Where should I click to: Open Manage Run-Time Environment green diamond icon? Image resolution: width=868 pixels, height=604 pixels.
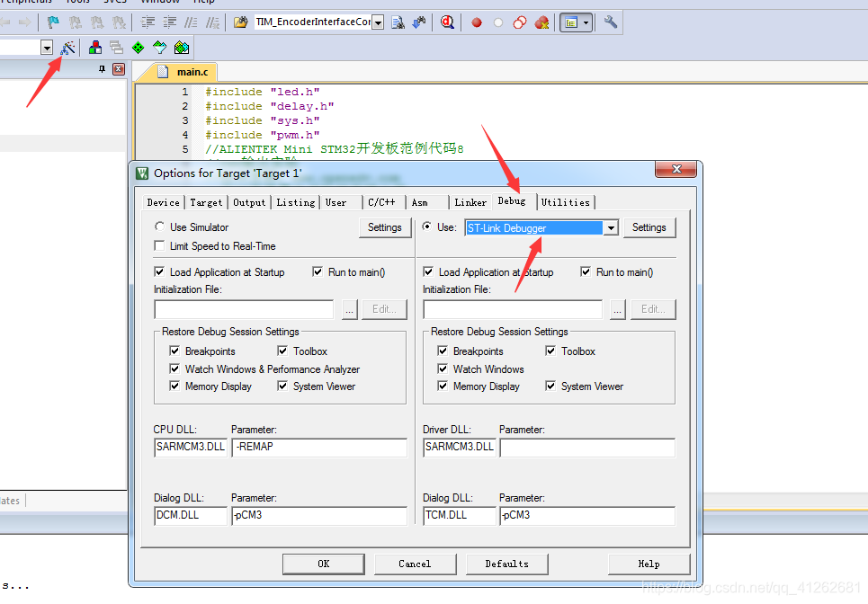[x=138, y=48]
